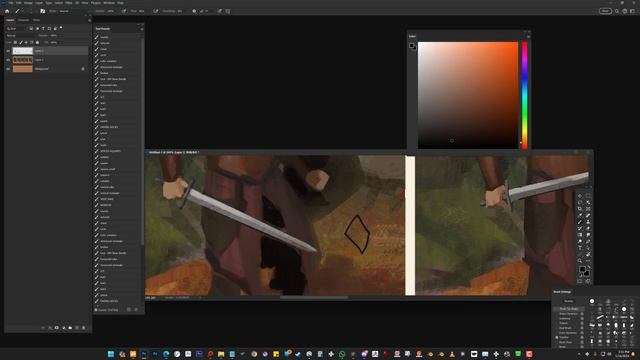This screenshot has width=640, height=360.
Task: Open Color panel flyout menu
Action: (x=528, y=36)
